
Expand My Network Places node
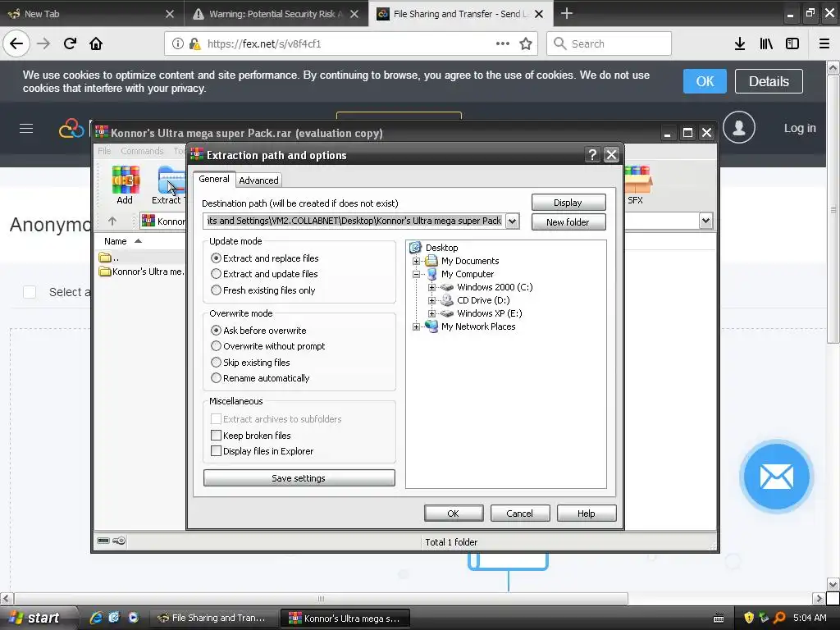[x=416, y=326]
